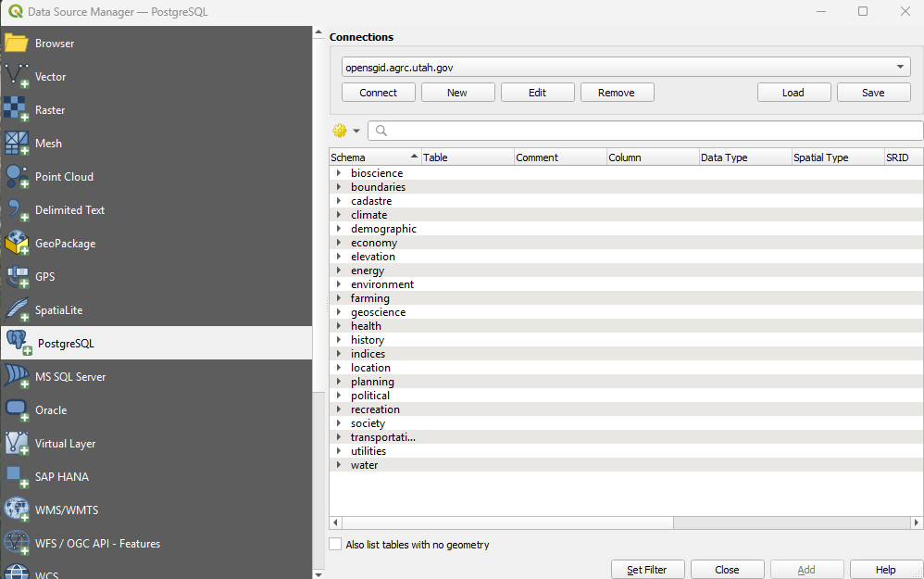
Task: Select the PostgreSQL elephant icon
Action: (19, 343)
